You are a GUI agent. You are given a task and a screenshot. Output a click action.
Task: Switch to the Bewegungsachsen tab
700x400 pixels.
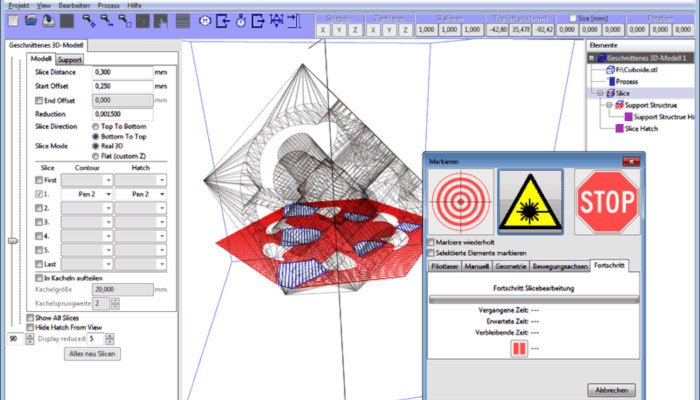click(560, 266)
